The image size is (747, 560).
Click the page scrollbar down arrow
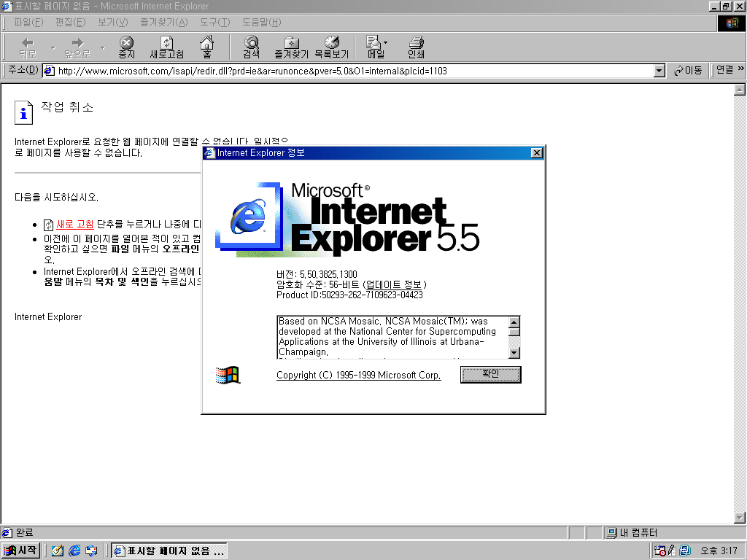click(740, 518)
